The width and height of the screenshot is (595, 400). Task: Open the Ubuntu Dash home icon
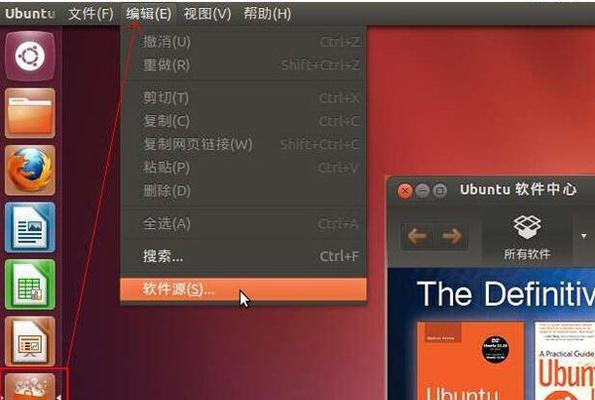tap(30, 56)
